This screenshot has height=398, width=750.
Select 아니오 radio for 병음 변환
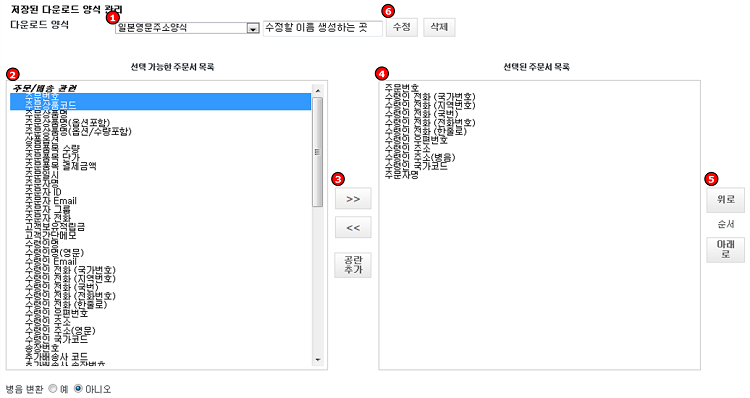78,389
